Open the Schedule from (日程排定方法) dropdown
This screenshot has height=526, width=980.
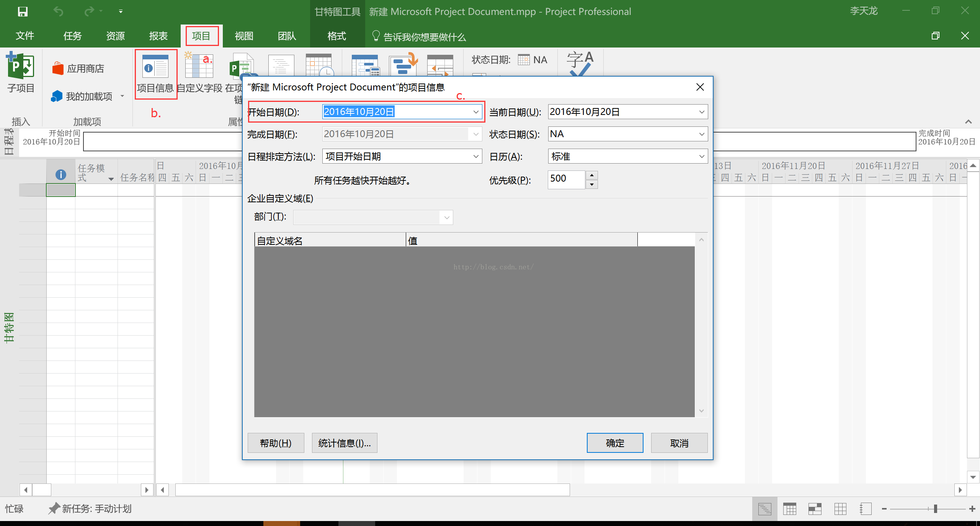click(x=476, y=156)
